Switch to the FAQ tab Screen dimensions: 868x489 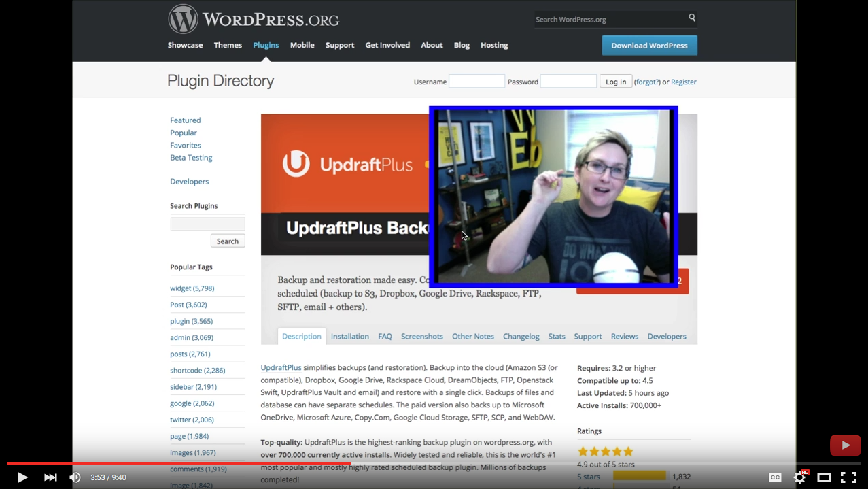point(385,336)
